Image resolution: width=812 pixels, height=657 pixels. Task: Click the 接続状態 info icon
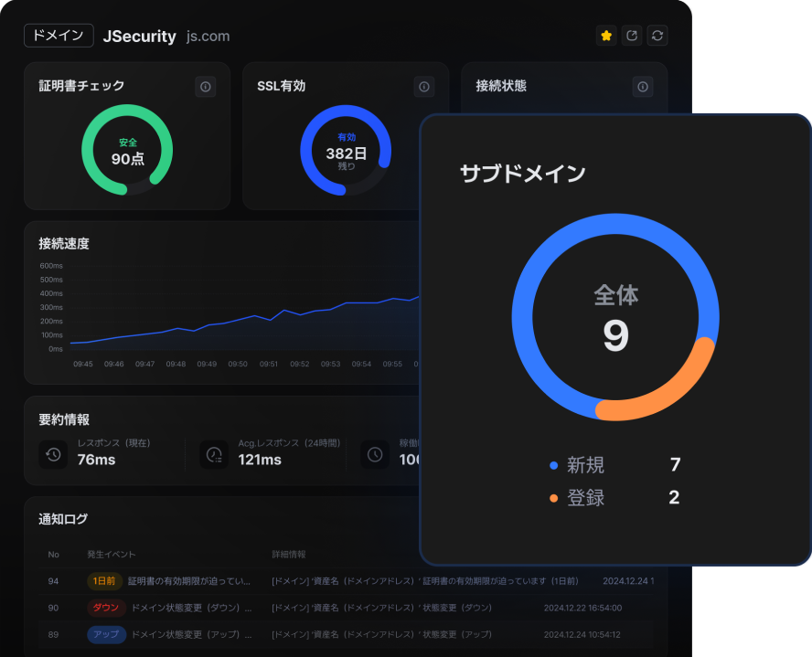point(642,87)
